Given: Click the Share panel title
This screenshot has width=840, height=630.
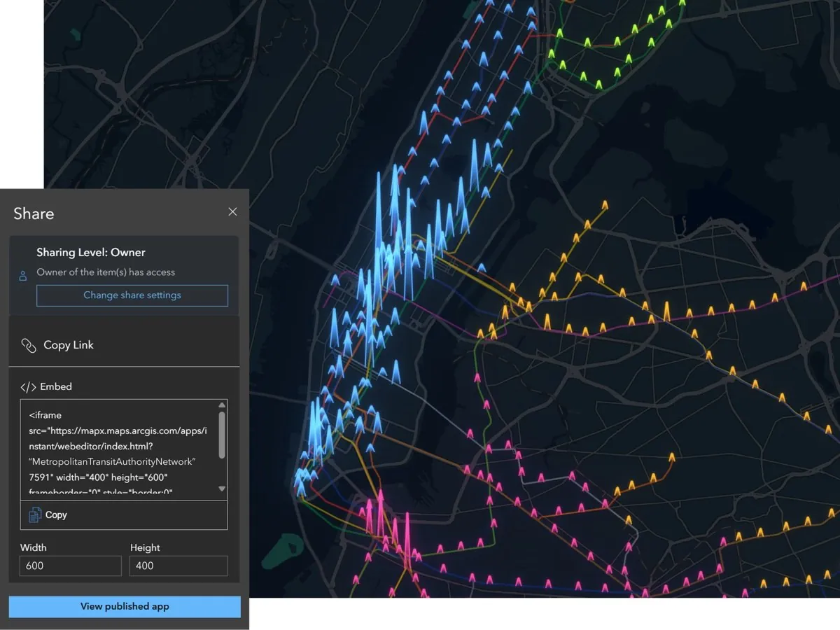Looking at the screenshot, I should tap(34, 213).
